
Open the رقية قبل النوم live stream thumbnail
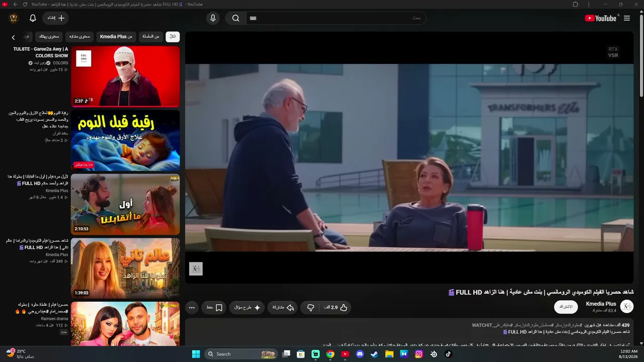[125, 140]
